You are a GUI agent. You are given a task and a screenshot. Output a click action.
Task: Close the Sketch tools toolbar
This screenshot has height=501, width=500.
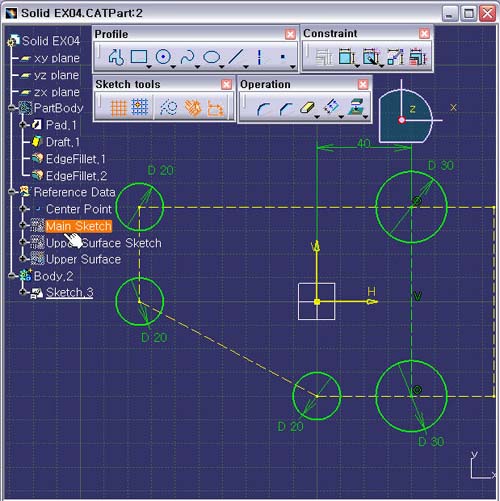tap(226, 84)
